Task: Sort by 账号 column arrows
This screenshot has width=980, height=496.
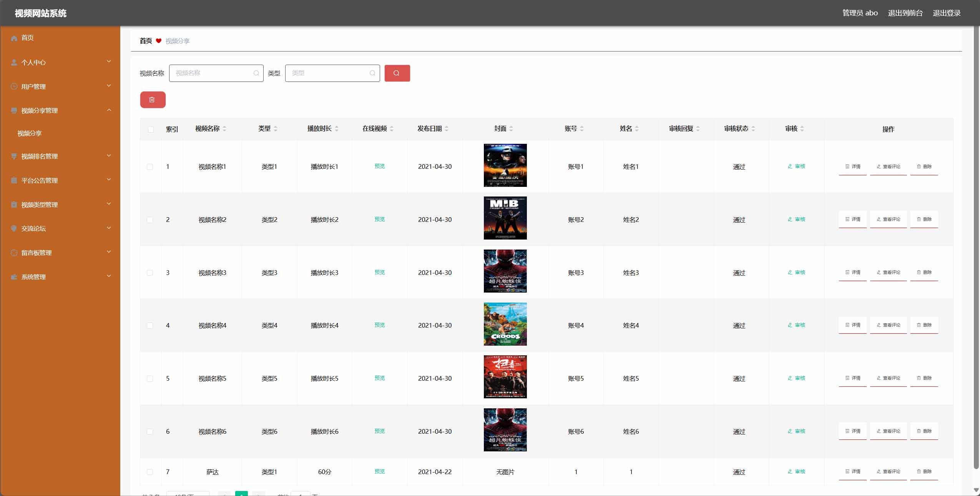Action: [582, 129]
